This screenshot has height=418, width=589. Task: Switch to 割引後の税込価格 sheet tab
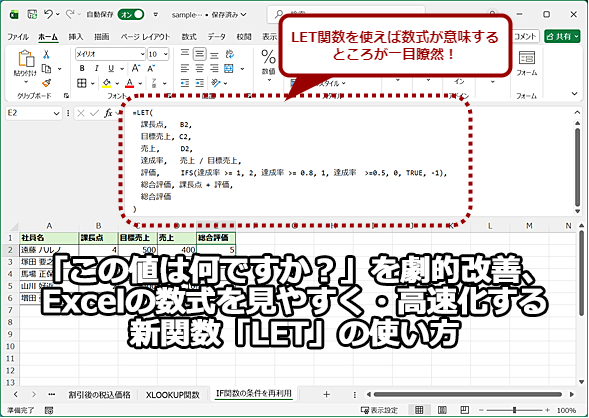[99, 395]
